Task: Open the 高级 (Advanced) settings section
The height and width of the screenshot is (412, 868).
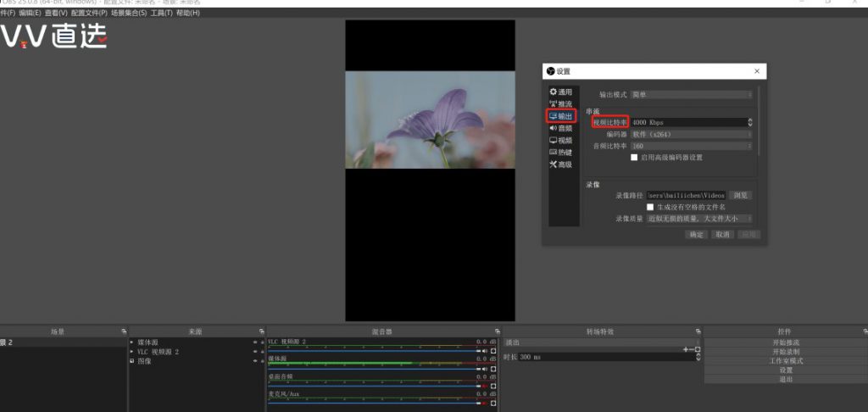Action: 561,164
